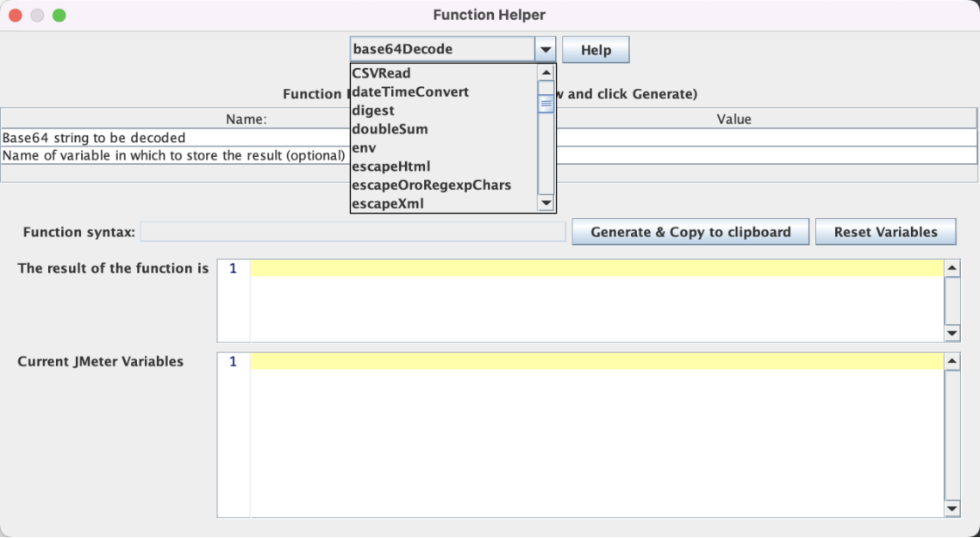Expand the base64Decode function combo box arrow
The width and height of the screenshot is (980, 538).
tap(545, 50)
